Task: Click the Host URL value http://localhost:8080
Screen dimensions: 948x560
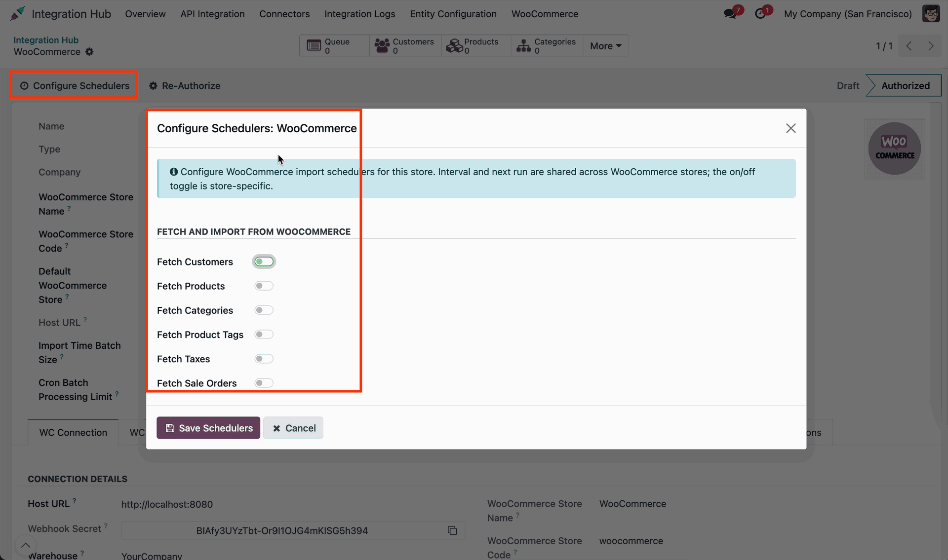Action: click(167, 504)
